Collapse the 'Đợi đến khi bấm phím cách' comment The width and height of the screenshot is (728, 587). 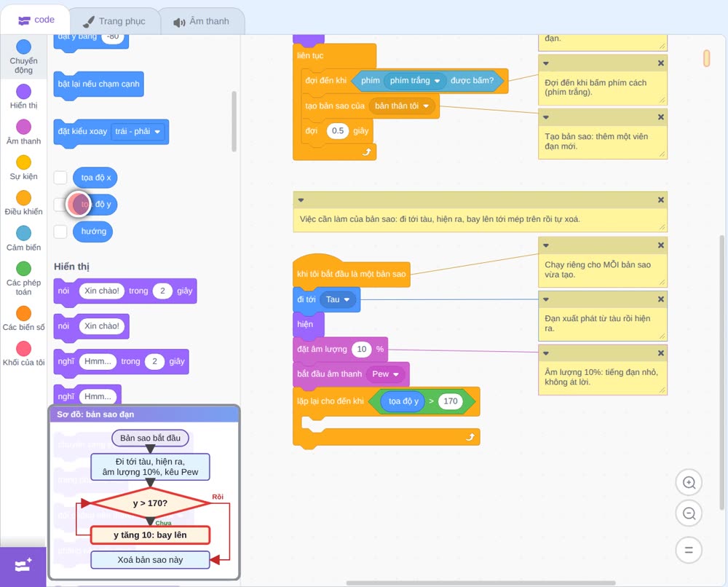(546, 63)
